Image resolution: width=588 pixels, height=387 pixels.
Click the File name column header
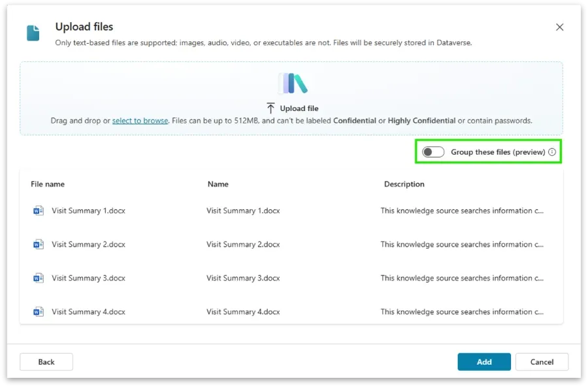pos(47,184)
